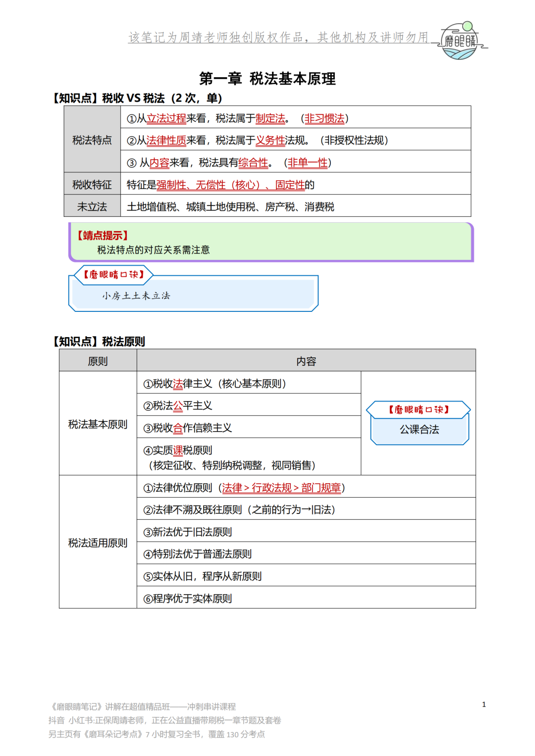Select the【磨眼睛口诀】hexagon near 公课合法
This screenshot has width=535, height=756.
tap(419, 409)
